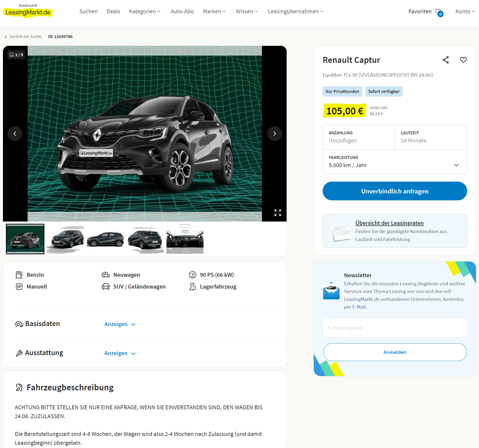The height and width of the screenshot is (448, 479).
Task: Click the SUV / Geländewagen icon
Action: click(106, 287)
